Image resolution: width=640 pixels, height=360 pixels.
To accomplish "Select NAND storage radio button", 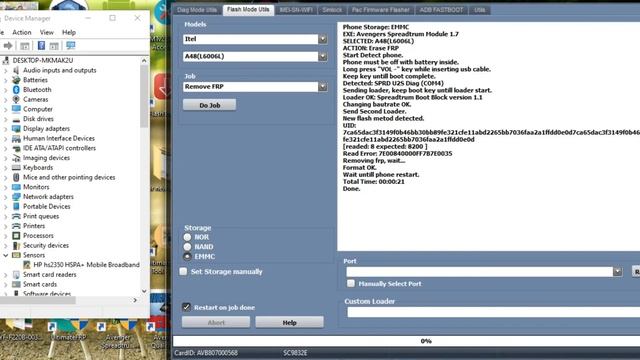I will coord(187,247).
